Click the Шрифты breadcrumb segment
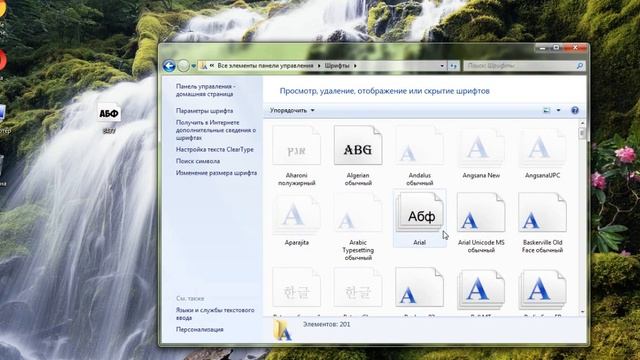 click(x=337, y=66)
